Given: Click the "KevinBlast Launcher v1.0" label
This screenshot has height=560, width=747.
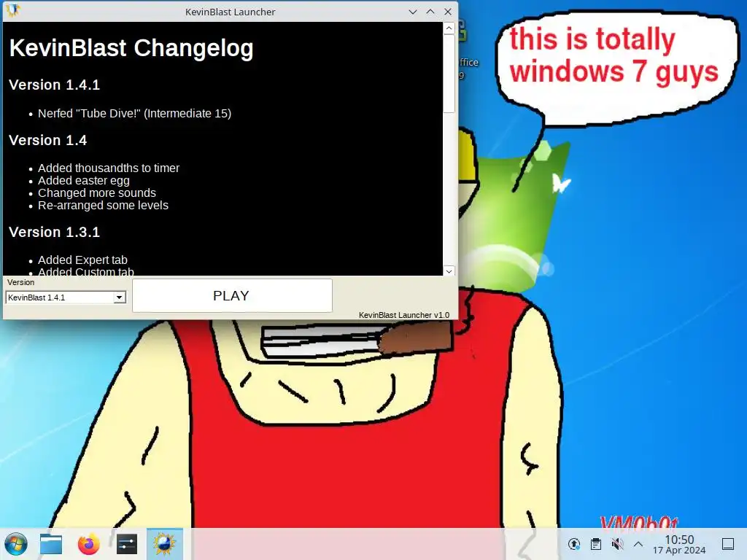Looking at the screenshot, I should click(404, 315).
